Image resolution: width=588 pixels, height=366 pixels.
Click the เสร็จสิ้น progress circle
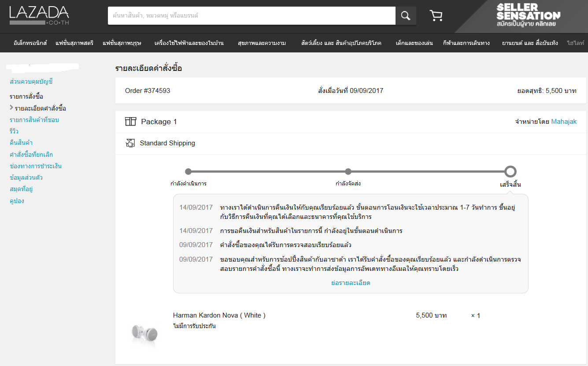(x=510, y=171)
